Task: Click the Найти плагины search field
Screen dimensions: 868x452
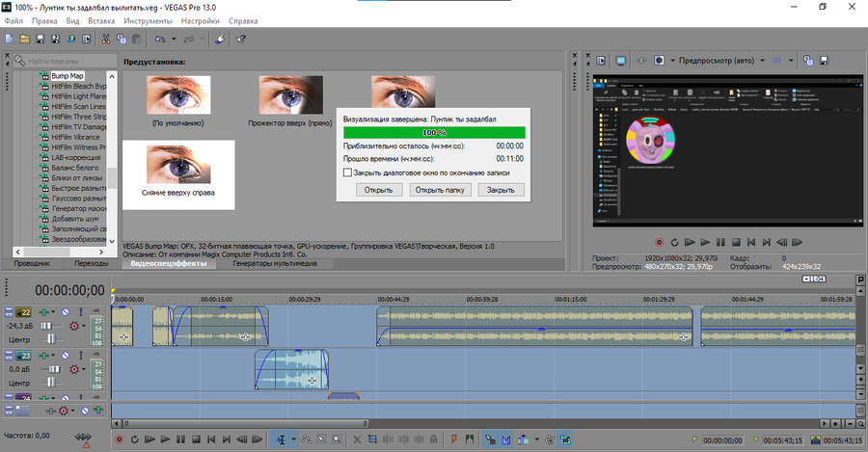Action: (66, 61)
